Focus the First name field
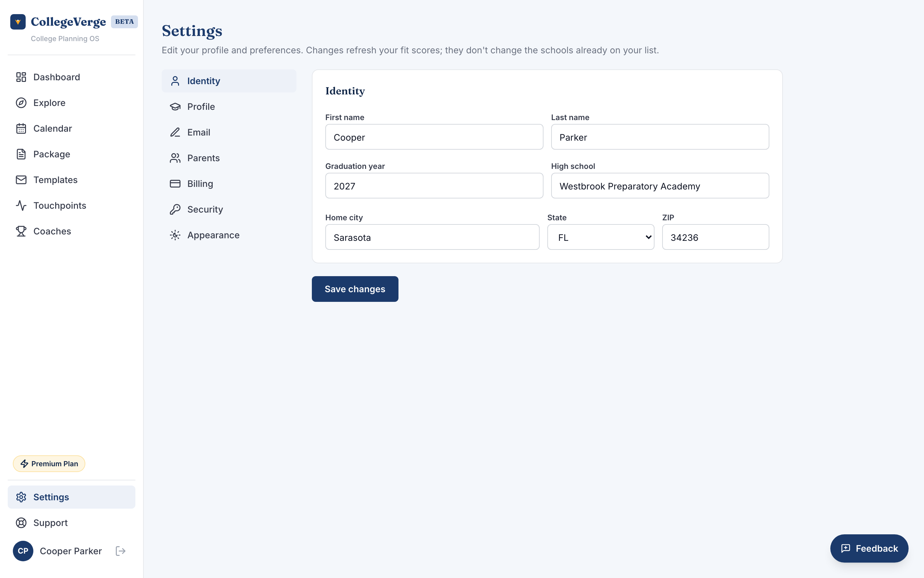Viewport: 924px width, 578px height. [434, 137]
